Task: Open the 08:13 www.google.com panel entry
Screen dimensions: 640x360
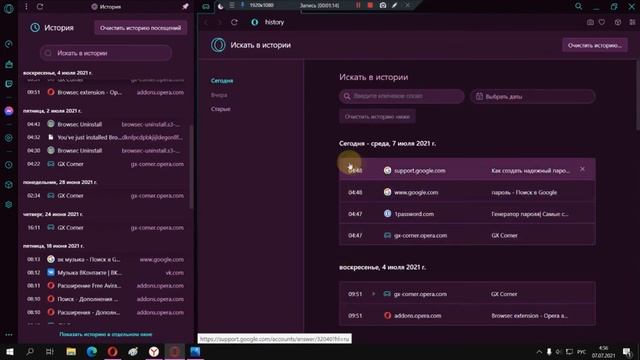Action: pos(105,259)
